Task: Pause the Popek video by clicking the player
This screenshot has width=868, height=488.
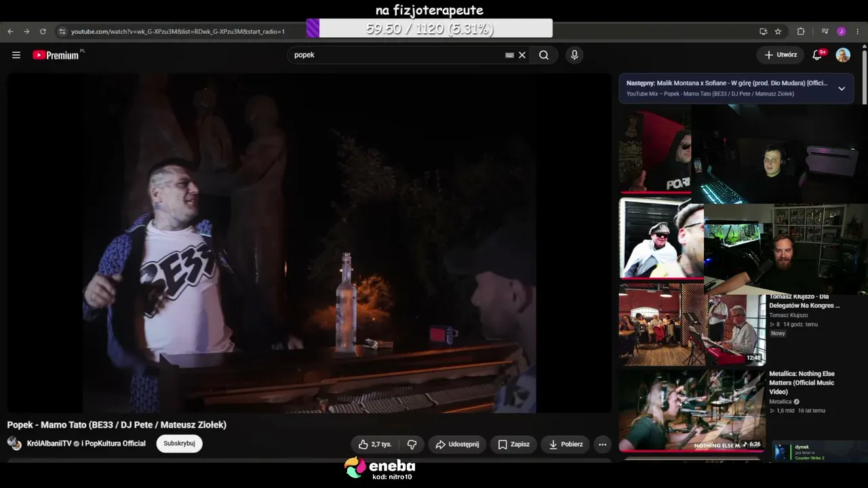Action: 309,243
